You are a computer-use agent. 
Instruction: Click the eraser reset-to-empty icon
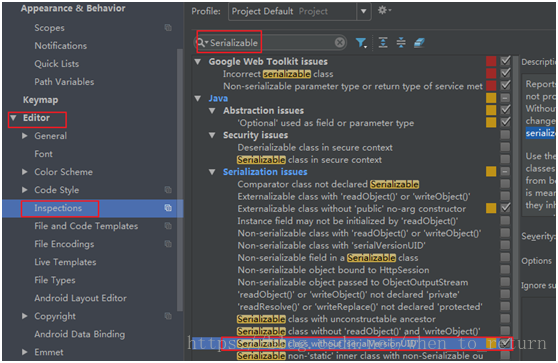click(419, 43)
